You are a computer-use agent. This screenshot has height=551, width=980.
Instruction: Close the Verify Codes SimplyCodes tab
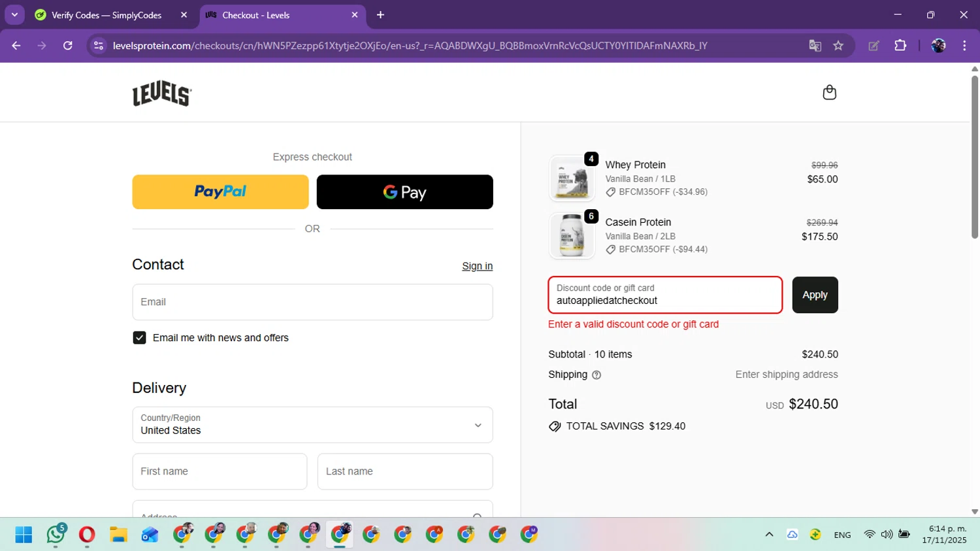coord(184,14)
